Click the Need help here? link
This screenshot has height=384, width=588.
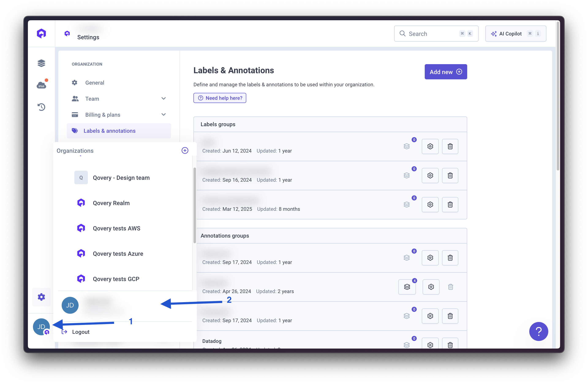tap(220, 98)
